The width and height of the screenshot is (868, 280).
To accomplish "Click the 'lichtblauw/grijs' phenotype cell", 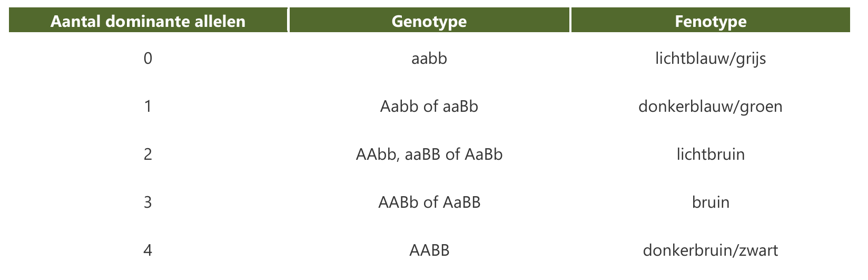I will pyautogui.click(x=711, y=58).
